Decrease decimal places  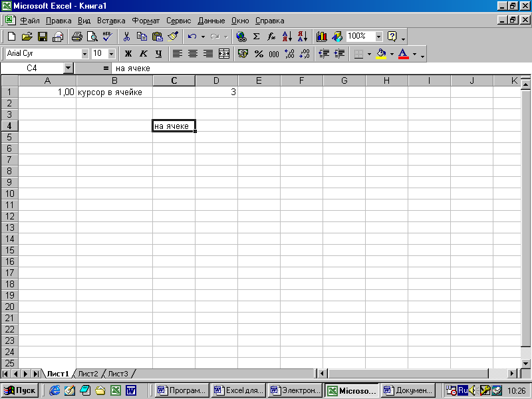coord(305,54)
